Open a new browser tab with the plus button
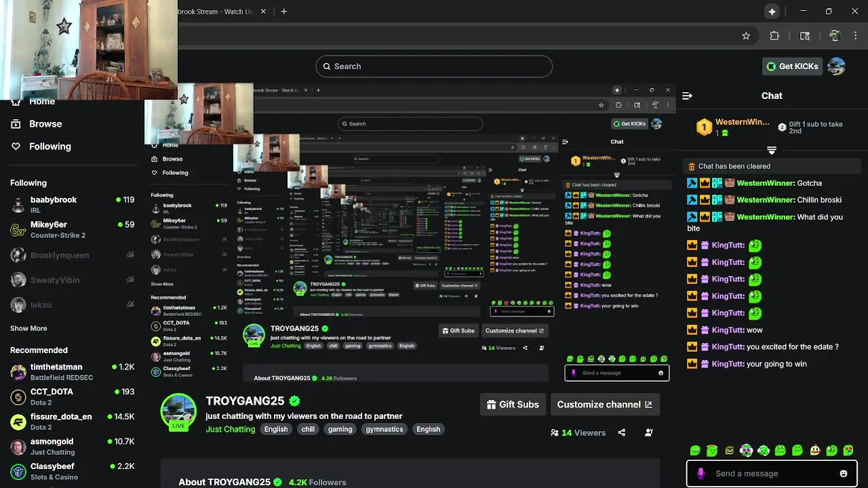Viewport: 868px width, 488px height. (x=283, y=12)
